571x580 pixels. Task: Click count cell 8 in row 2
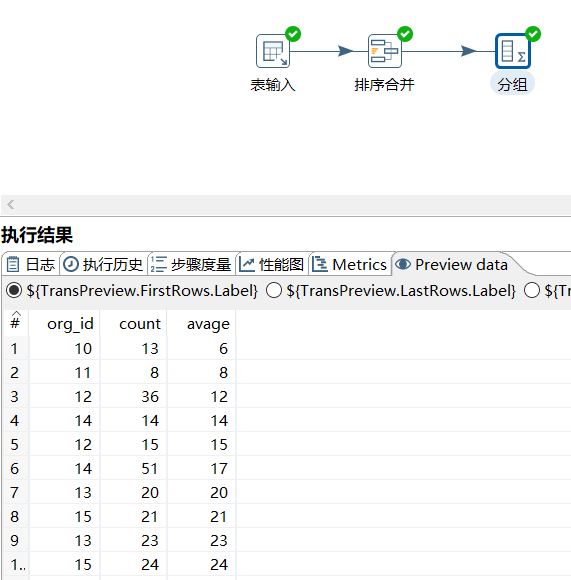[x=133, y=372]
